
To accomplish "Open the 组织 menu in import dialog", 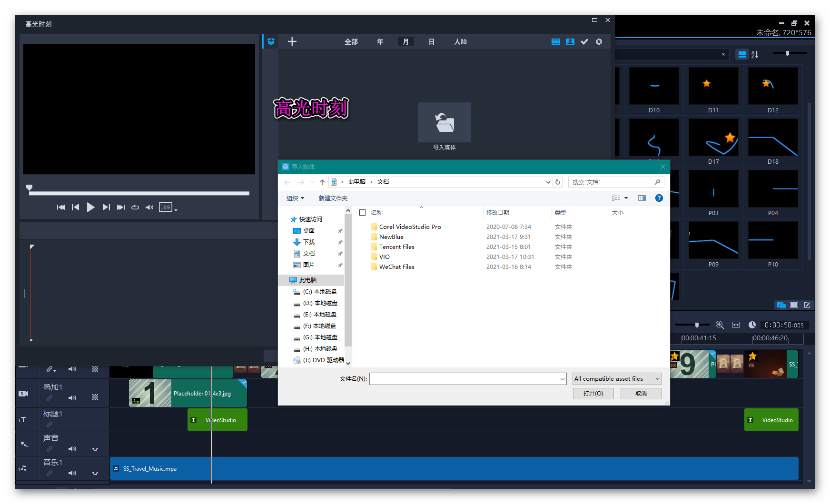I will tap(295, 198).
